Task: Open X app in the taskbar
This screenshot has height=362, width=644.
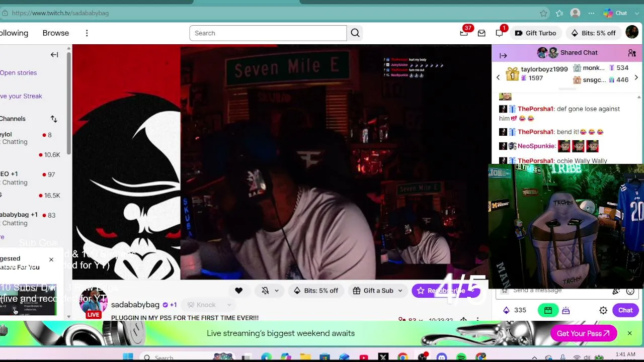Action: tap(383, 357)
